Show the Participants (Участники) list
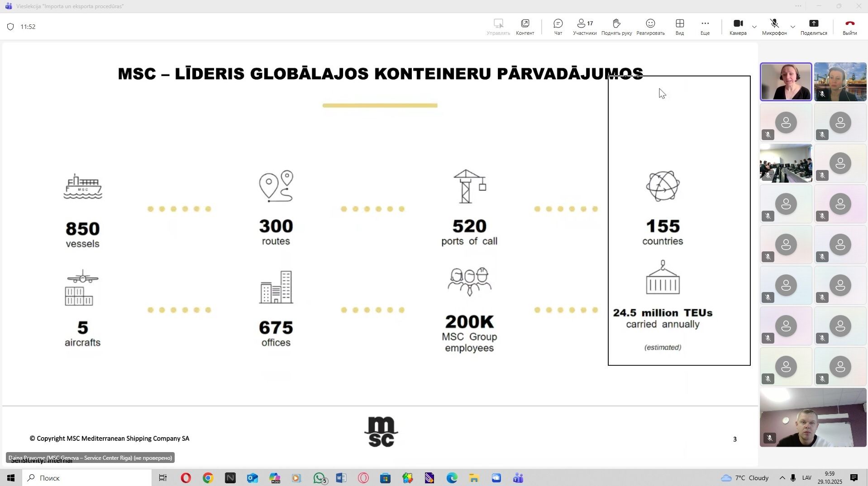868x486 pixels. pyautogui.click(x=584, y=27)
